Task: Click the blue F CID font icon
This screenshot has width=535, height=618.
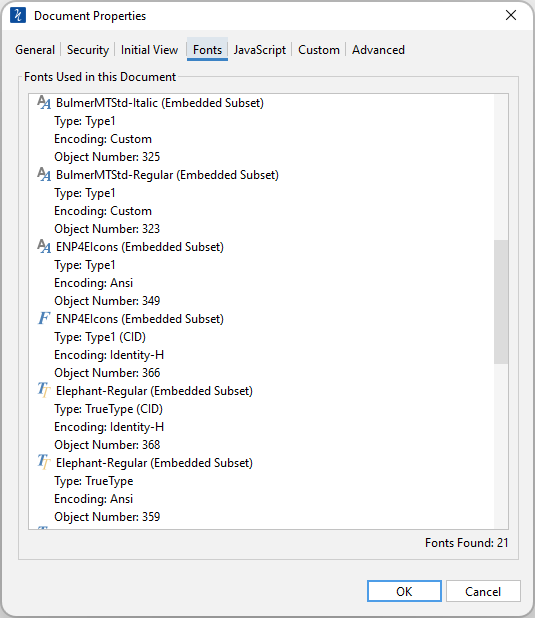Action: (44, 318)
